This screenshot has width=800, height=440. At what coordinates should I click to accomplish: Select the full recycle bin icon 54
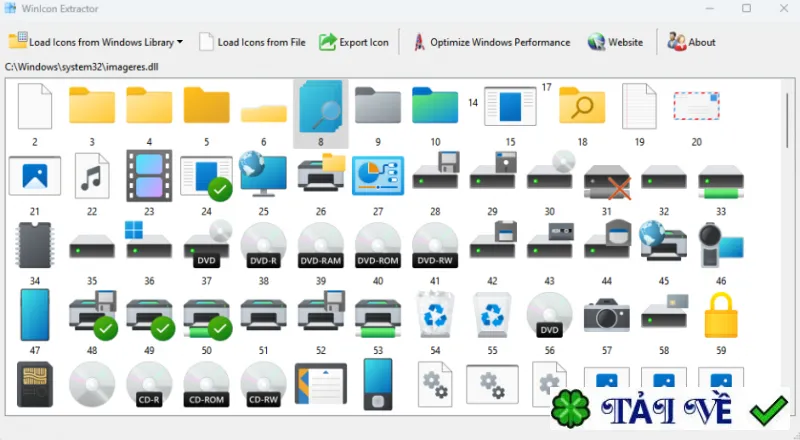pyautogui.click(x=435, y=314)
